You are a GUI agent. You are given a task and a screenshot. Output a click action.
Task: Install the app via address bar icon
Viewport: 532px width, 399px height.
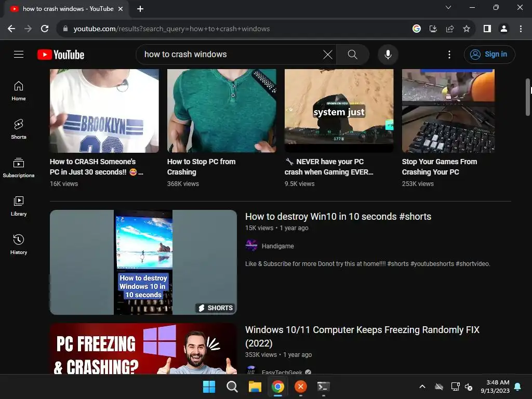click(433, 29)
